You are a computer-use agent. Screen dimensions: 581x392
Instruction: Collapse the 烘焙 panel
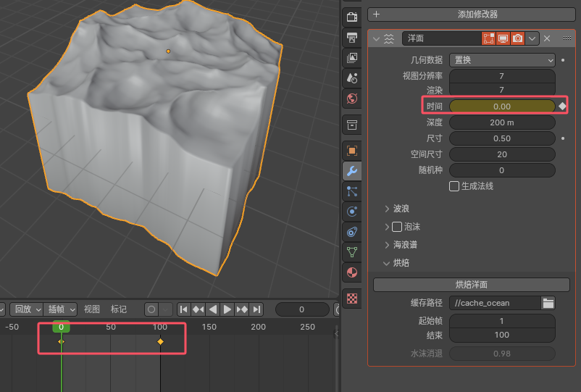(x=388, y=263)
